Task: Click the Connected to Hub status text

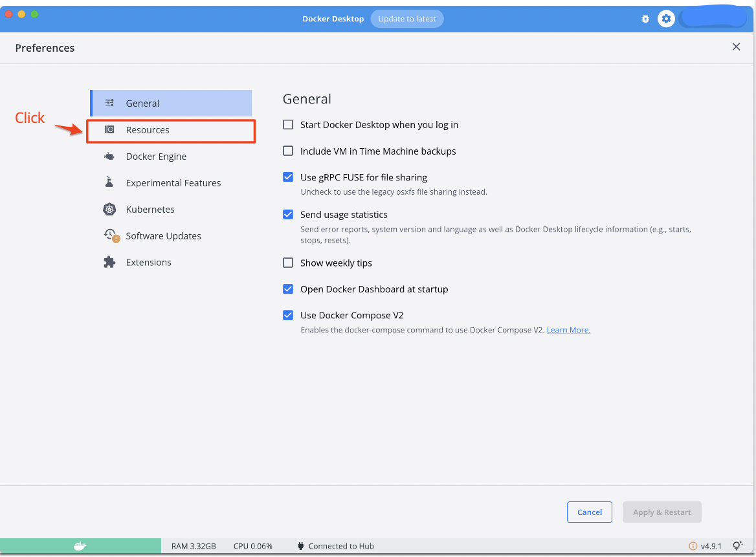Action: pyautogui.click(x=341, y=546)
